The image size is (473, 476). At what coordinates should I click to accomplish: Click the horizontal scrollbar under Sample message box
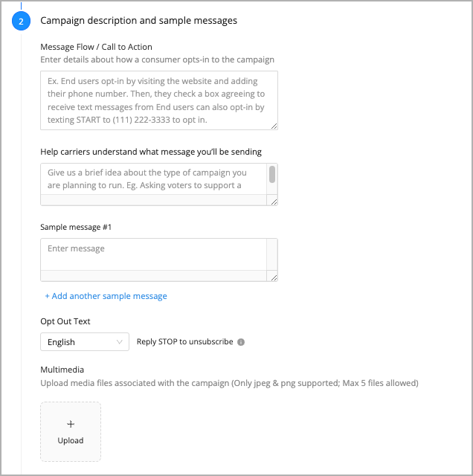[154, 276]
